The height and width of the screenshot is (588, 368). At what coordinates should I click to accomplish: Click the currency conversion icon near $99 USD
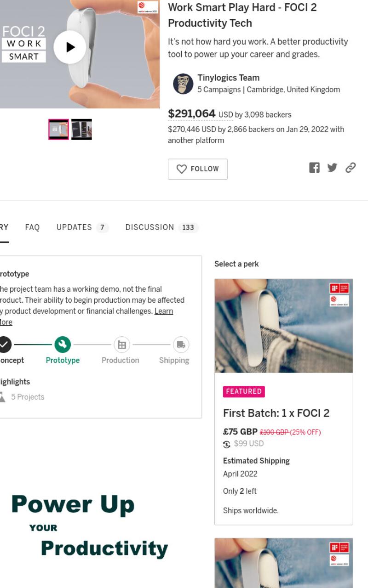coord(227,444)
